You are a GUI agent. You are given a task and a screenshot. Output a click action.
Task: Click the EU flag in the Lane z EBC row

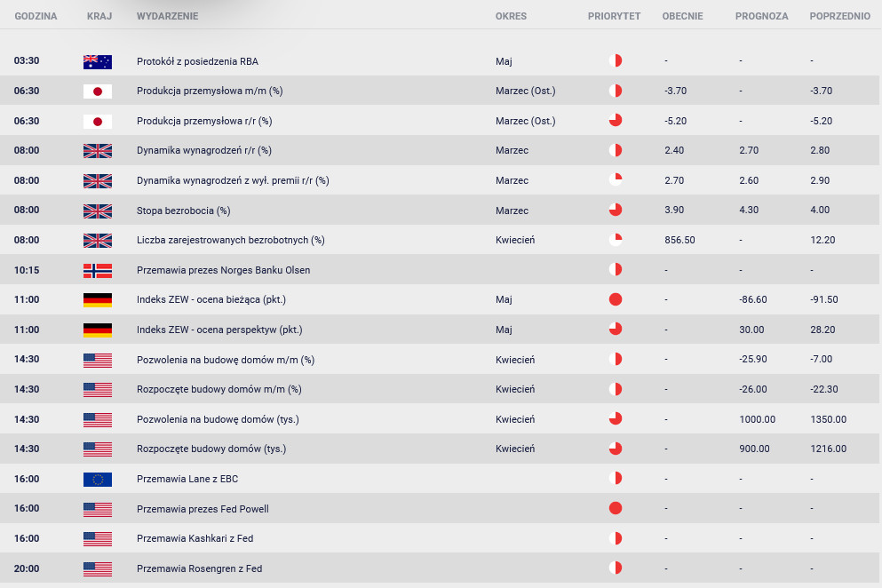[98, 480]
